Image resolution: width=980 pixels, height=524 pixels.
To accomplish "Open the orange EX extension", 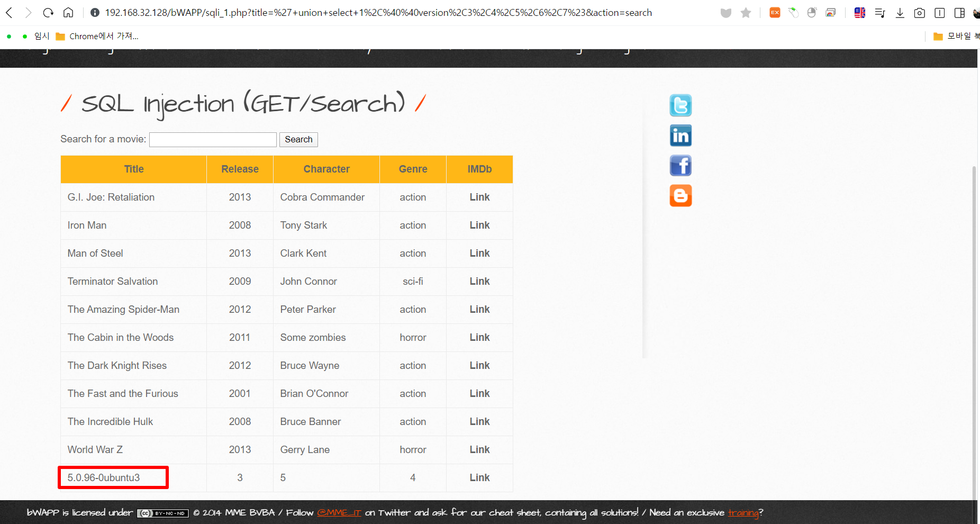I will [775, 13].
